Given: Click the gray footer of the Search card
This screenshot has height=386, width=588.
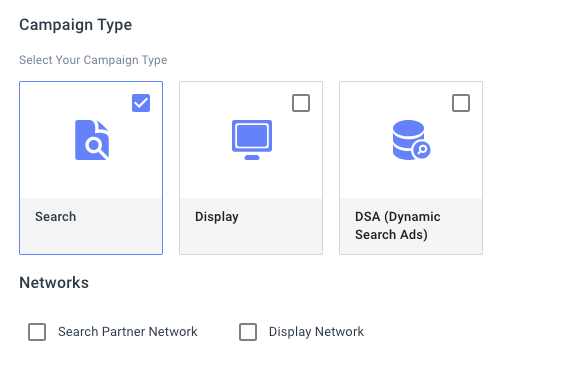Looking at the screenshot, I should [91, 226].
